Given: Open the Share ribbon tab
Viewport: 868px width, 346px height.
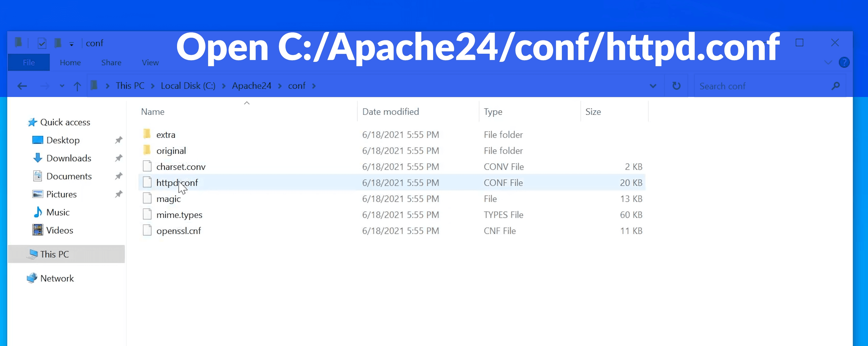Looking at the screenshot, I should coord(111,62).
